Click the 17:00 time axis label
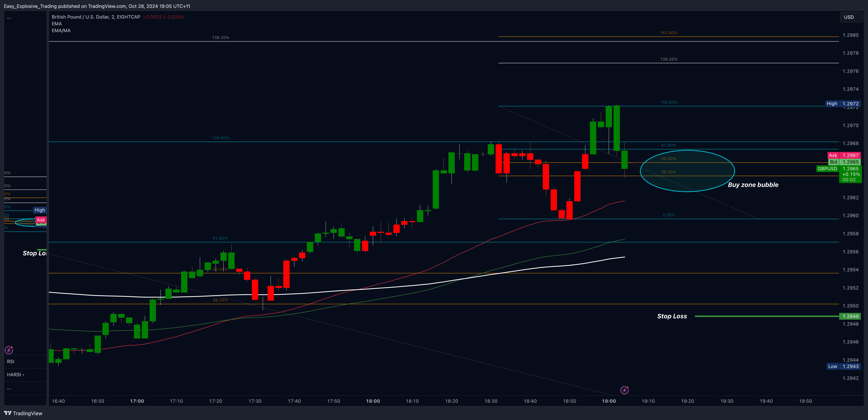The width and height of the screenshot is (868, 420). [137, 401]
